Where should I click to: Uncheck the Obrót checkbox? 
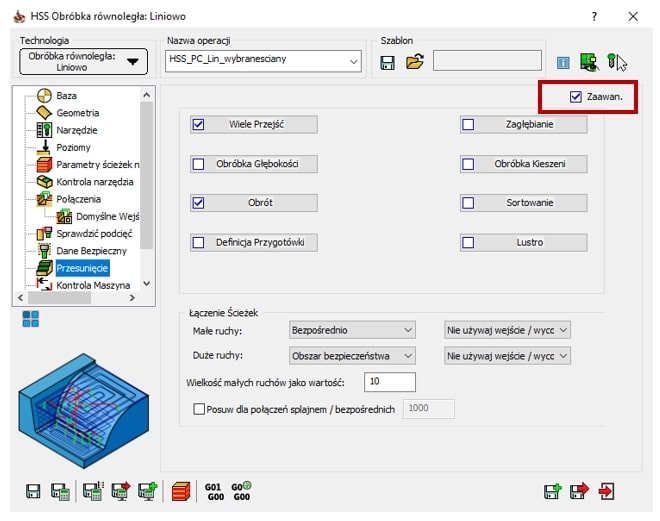pos(198,203)
